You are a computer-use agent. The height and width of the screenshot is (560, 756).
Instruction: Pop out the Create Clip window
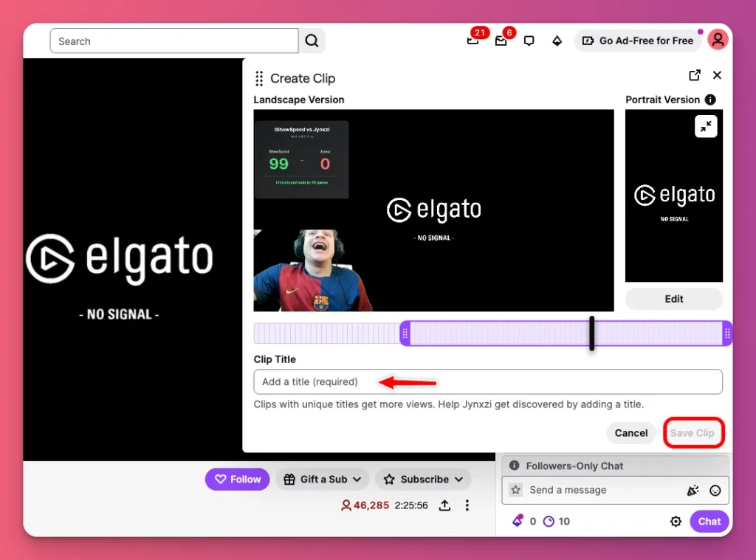tap(694, 75)
